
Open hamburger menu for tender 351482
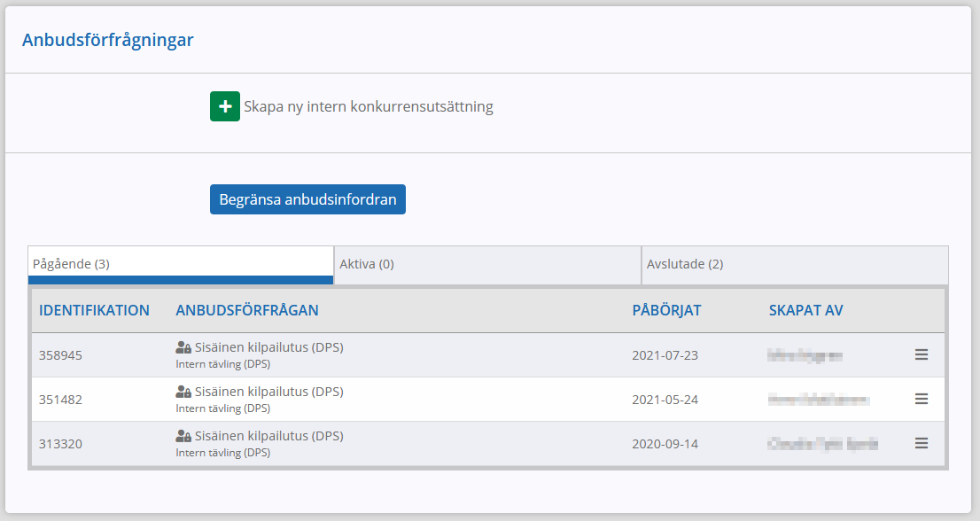[922, 400]
